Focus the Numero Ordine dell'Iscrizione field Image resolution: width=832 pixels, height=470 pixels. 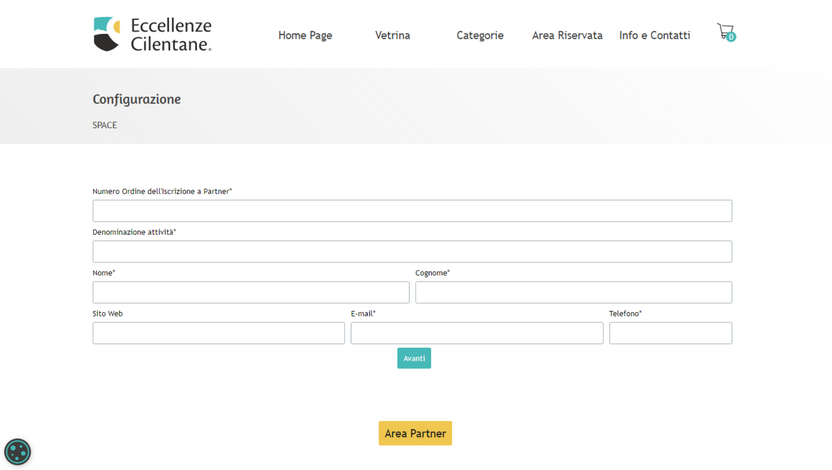click(x=412, y=211)
